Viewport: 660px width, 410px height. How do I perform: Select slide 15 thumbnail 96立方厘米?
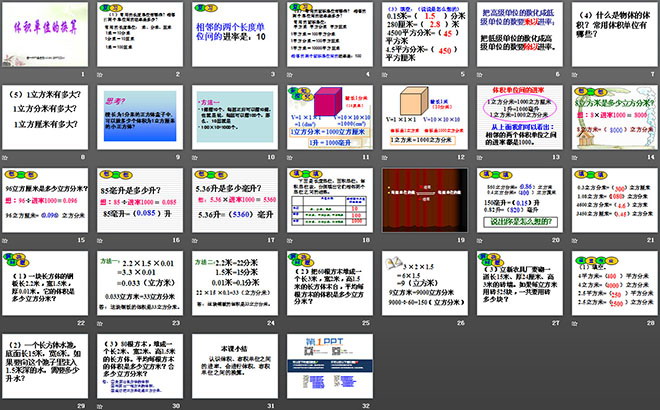pyautogui.click(x=45, y=200)
